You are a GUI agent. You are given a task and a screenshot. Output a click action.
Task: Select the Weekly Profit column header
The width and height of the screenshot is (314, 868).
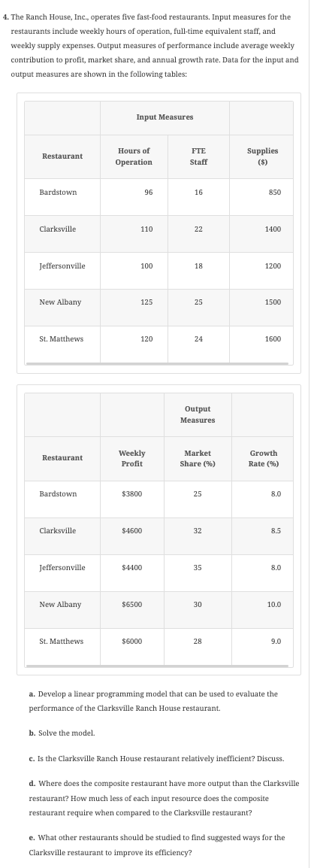click(x=132, y=458)
